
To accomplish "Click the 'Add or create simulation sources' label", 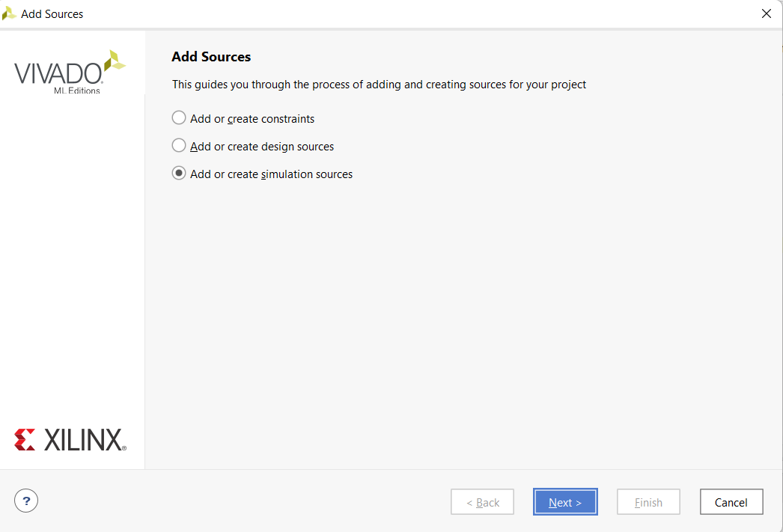I will pos(271,174).
